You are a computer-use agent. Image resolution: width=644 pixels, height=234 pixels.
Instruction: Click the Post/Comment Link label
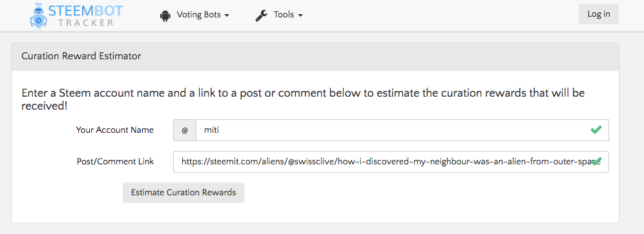[115, 161]
